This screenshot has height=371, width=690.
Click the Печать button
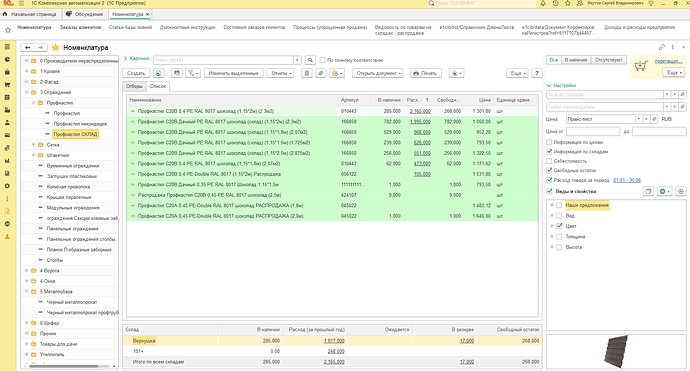pyautogui.click(x=426, y=73)
